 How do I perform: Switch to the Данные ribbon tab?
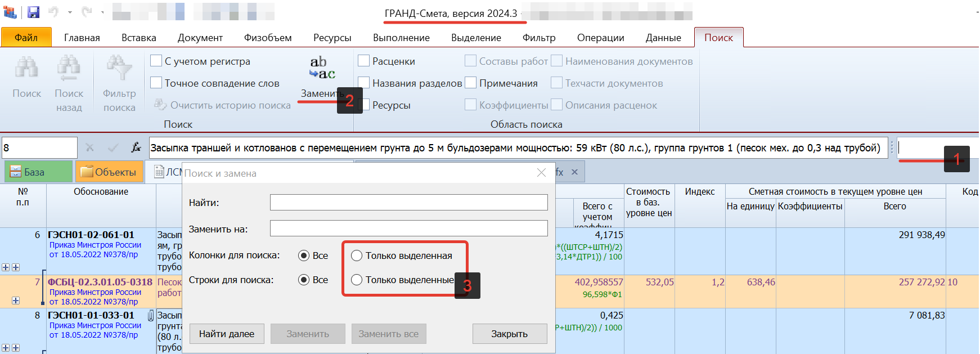tap(663, 38)
